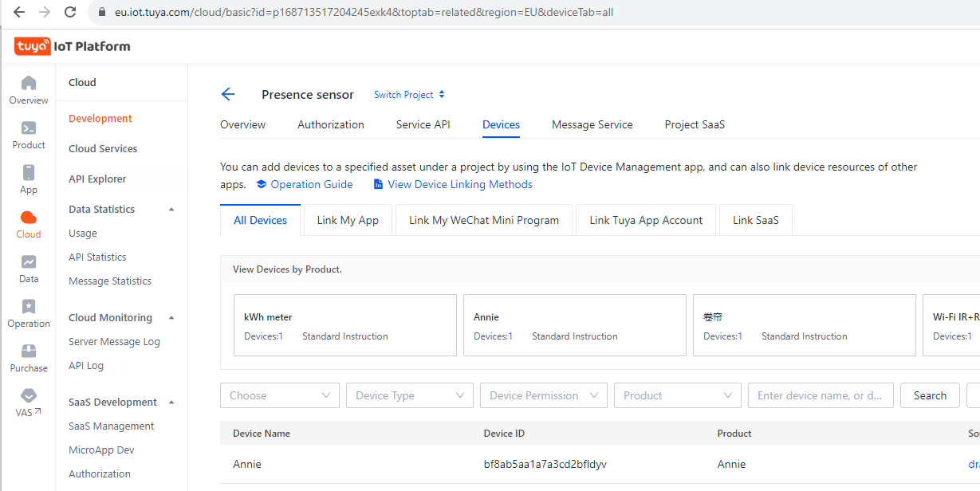Open the Choose dropdown filter
The image size is (980, 491).
pyautogui.click(x=280, y=395)
